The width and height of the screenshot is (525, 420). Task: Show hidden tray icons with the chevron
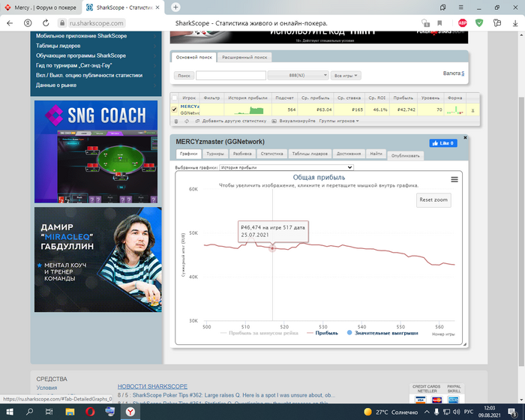tap(427, 412)
